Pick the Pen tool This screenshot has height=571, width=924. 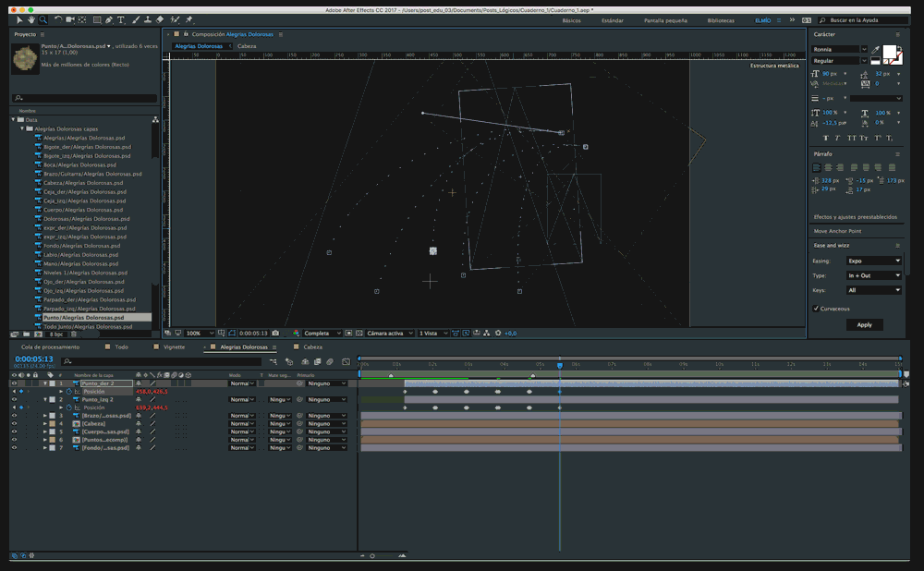[x=110, y=19]
